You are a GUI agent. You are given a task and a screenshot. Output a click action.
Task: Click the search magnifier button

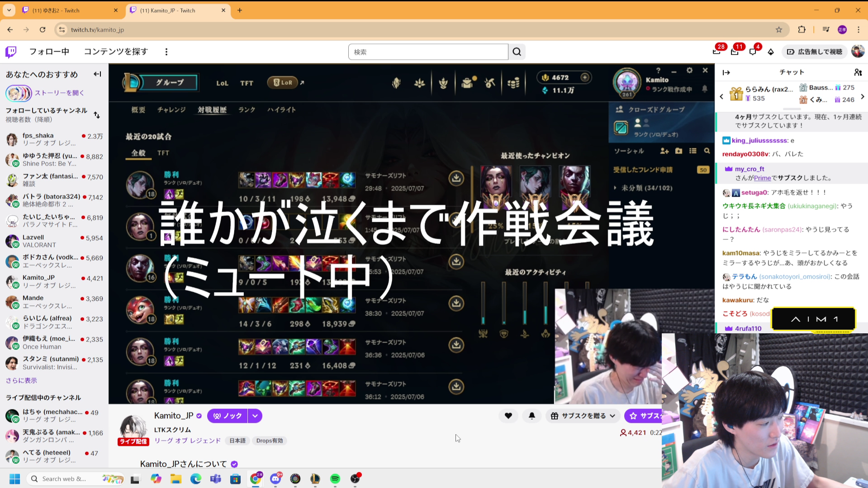tap(517, 52)
